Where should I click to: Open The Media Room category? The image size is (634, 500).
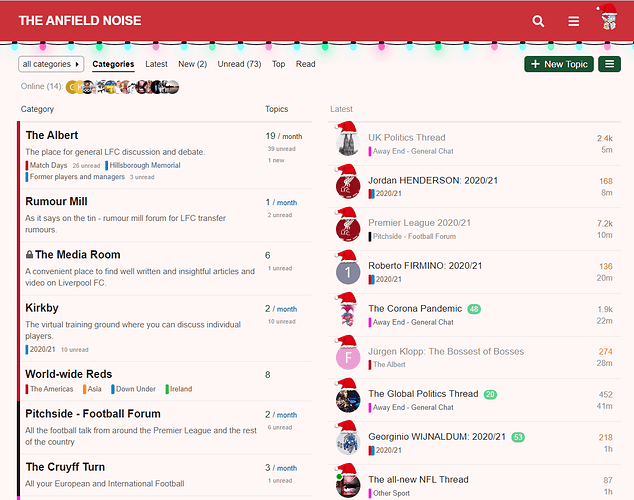pyautogui.click(x=78, y=255)
